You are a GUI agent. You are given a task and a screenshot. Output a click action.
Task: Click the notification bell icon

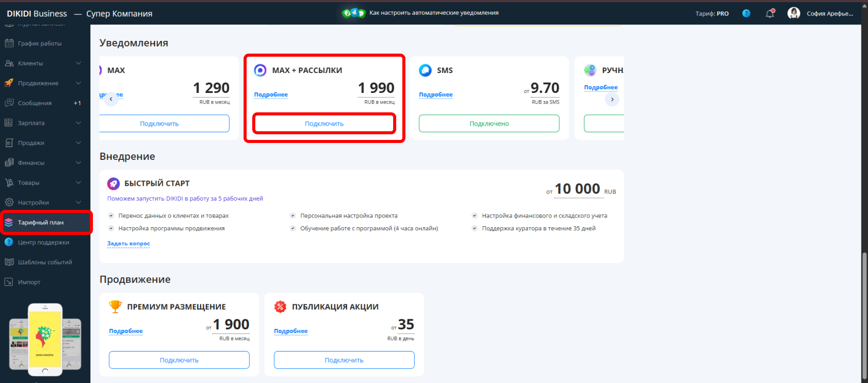click(x=770, y=14)
